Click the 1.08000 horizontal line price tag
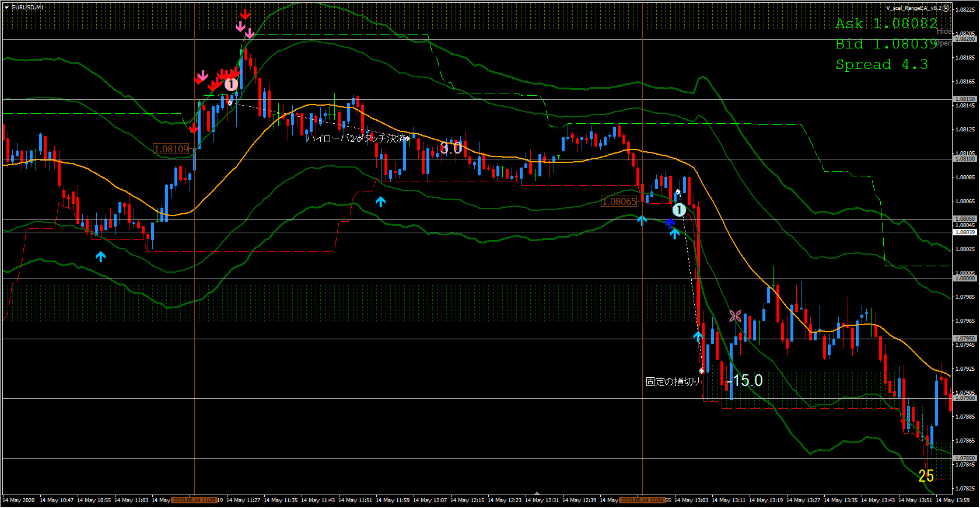This screenshot has width=980, height=508. coord(965,279)
